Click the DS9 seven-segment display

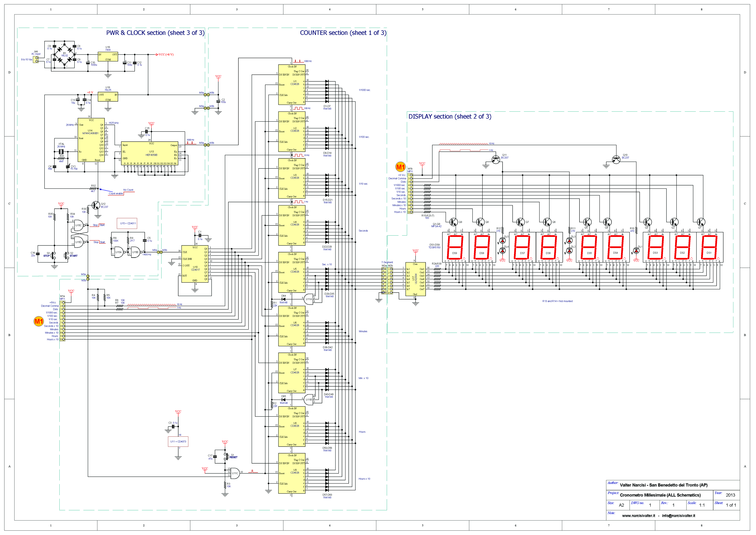(455, 247)
